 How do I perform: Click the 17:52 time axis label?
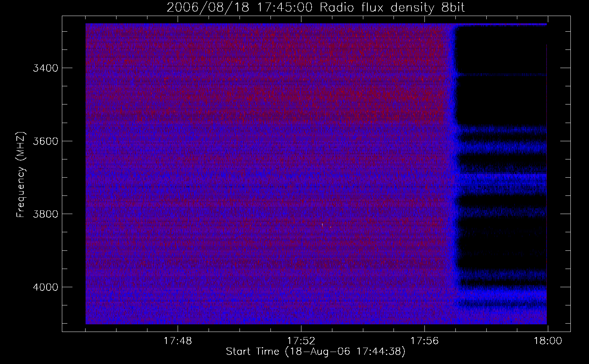tap(301, 341)
